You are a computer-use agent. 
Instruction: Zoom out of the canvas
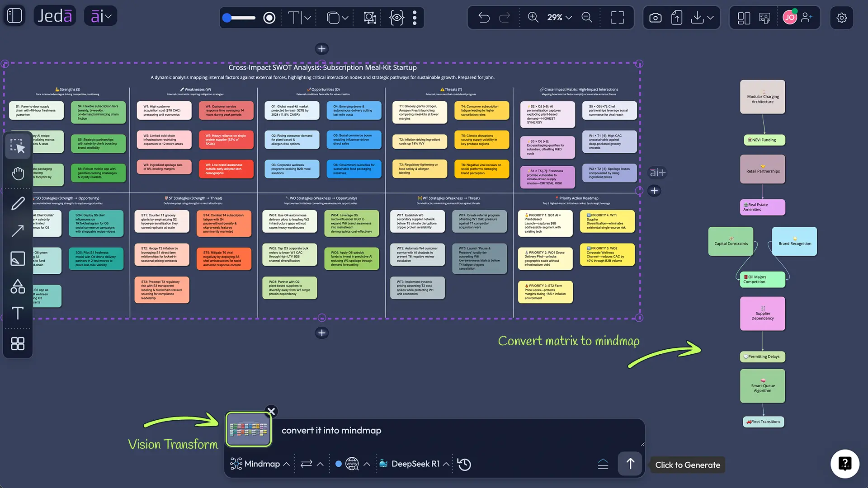[587, 17]
